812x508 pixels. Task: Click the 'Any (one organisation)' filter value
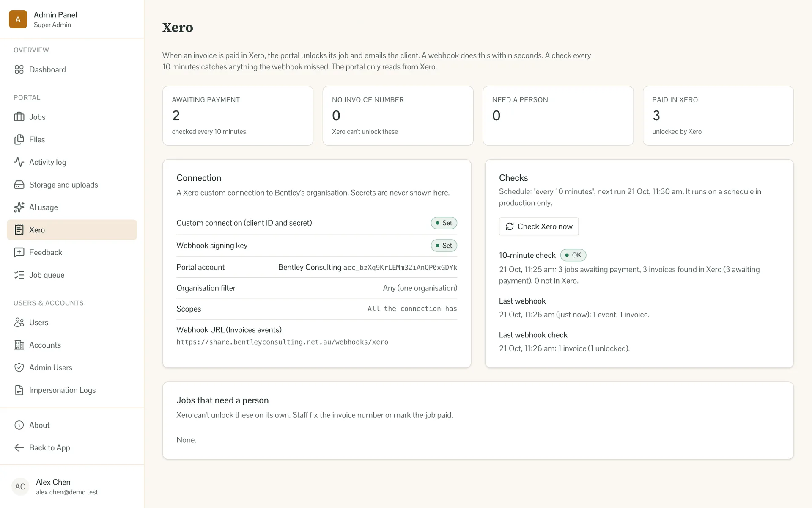coord(420,288)
